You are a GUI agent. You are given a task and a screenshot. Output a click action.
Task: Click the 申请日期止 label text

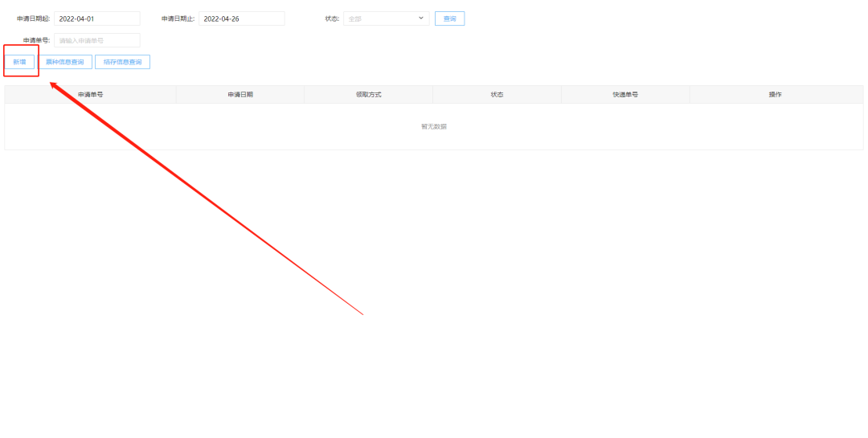click(178, 18)
